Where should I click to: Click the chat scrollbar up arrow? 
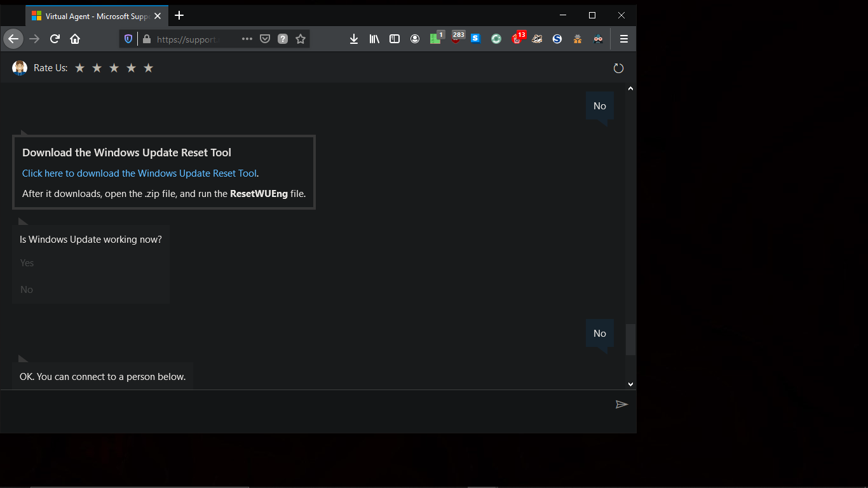point(630,88)
